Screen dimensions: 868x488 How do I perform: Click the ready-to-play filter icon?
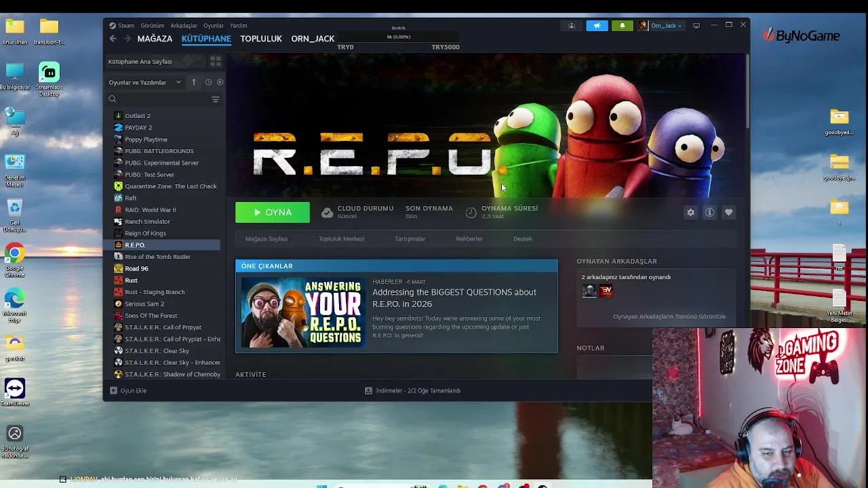pyautogui.click(x=220, y=83)
